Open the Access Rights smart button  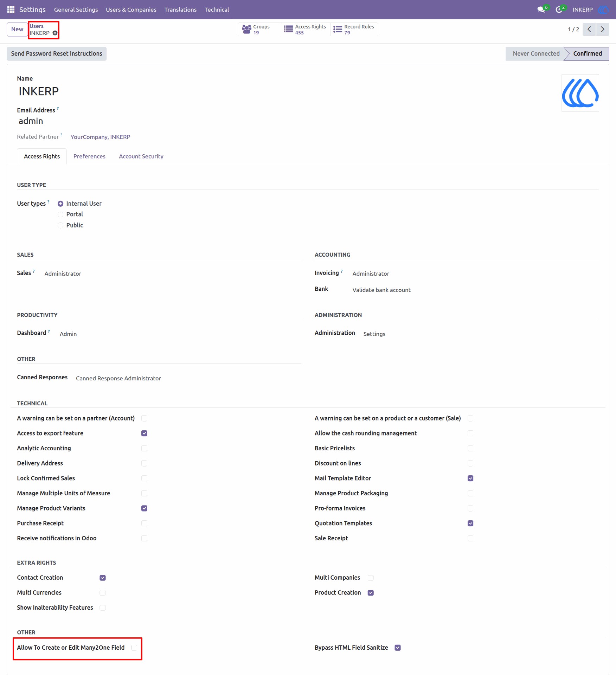pos(306,30)
